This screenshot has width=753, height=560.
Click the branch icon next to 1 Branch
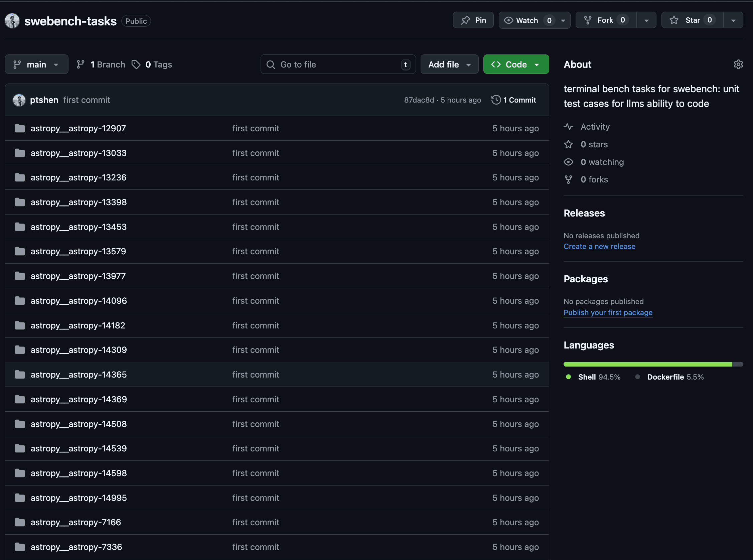(x=81, y=64)
